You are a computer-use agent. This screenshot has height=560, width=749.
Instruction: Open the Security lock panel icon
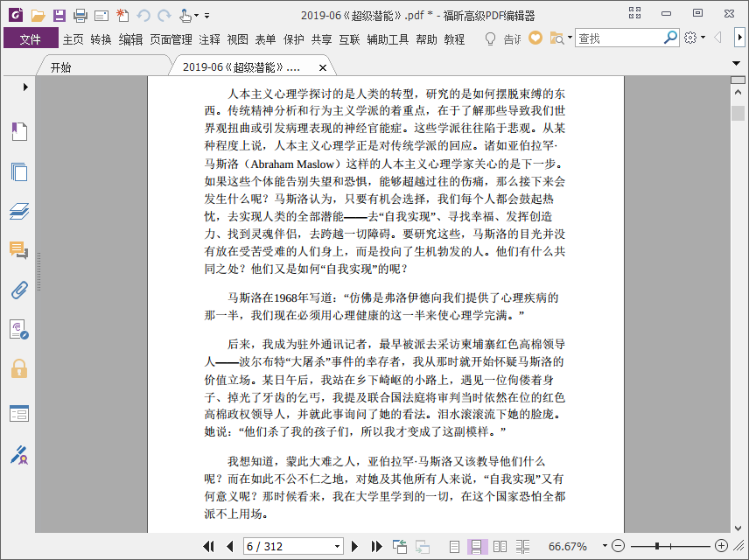pyautogui.click(x=19, y=369)
